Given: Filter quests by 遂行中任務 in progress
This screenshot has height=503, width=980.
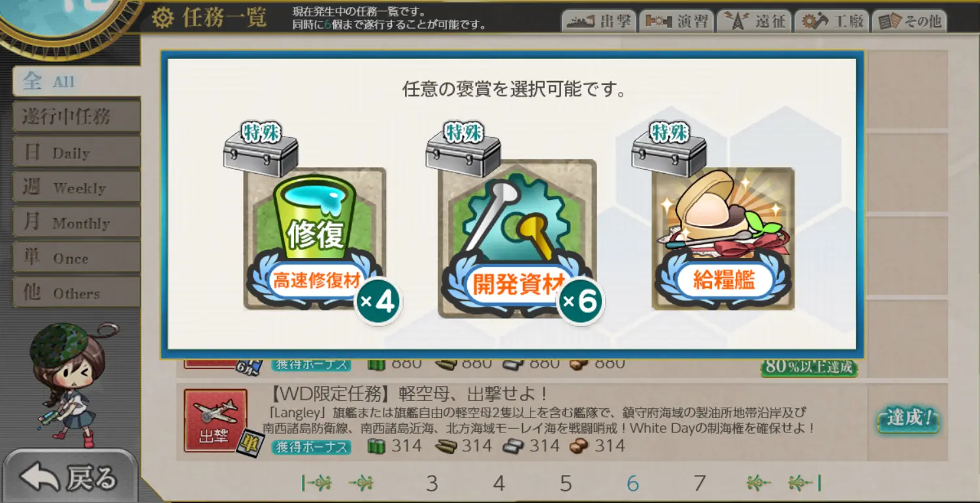Looking at the screenshot, I should click(x=76, y=117).
